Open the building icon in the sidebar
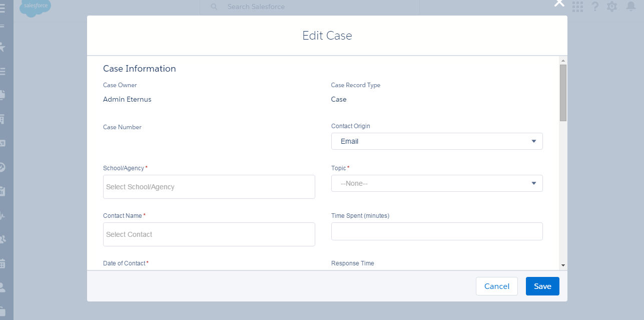644x320 pixels. tap(3, 119)
